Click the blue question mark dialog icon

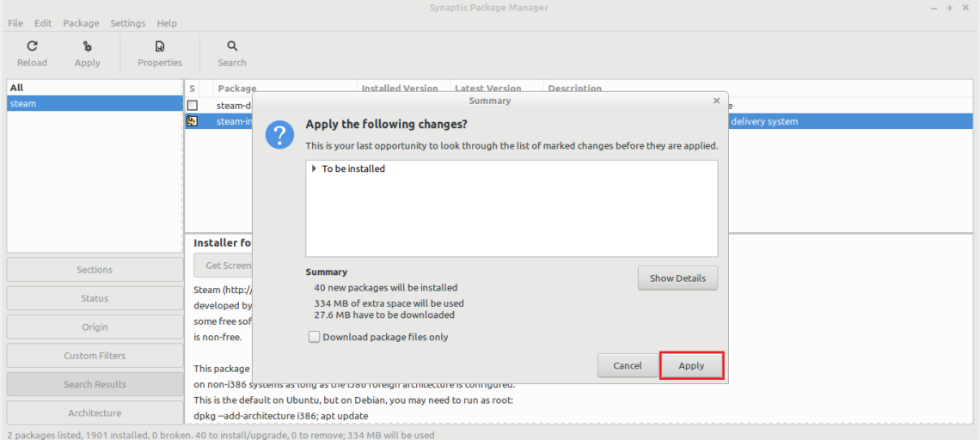(279, 135)
